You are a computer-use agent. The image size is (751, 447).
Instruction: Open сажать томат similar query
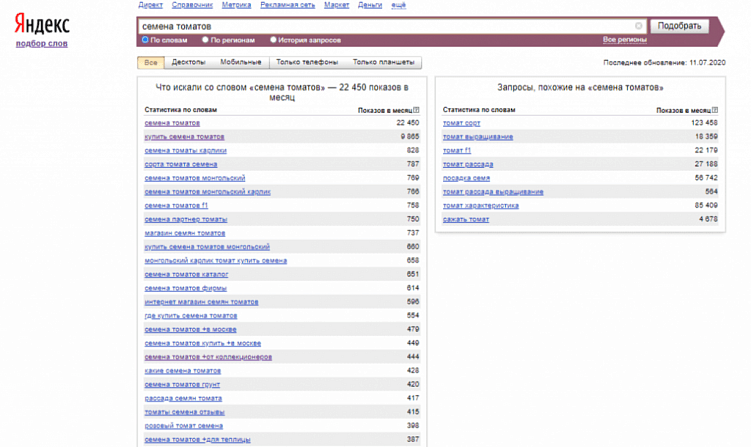466,219
